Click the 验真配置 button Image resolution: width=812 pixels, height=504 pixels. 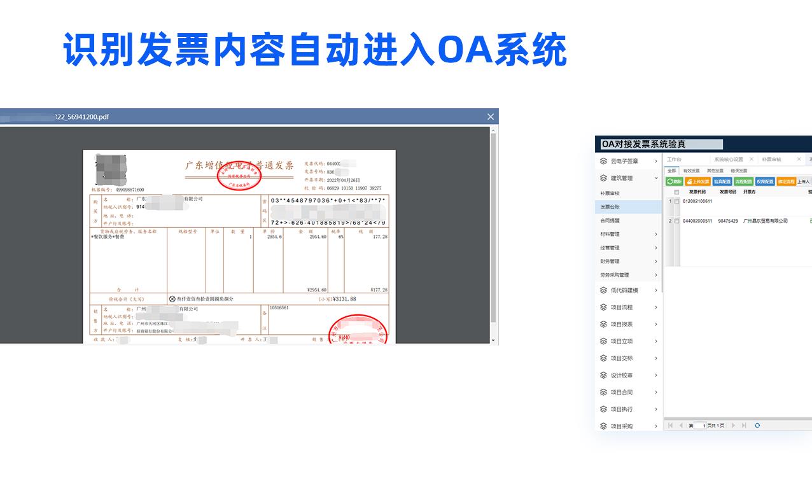point(722,181)
